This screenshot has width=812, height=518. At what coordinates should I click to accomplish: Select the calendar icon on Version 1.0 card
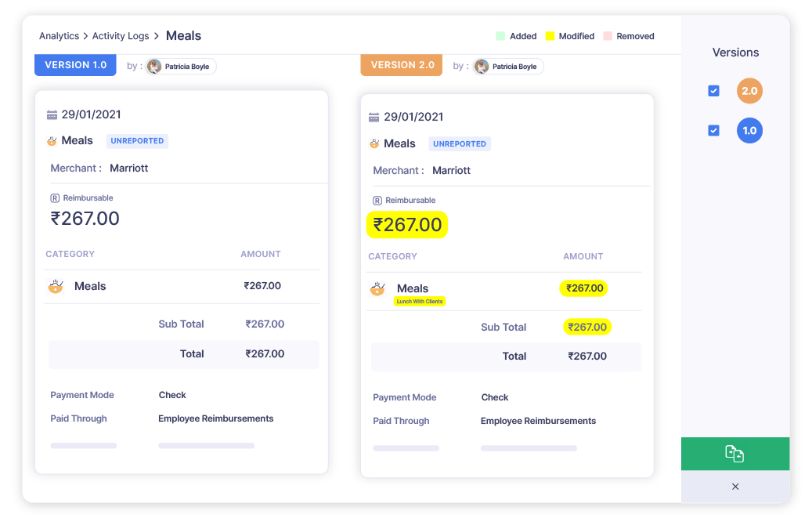click(x=53, y=114)
